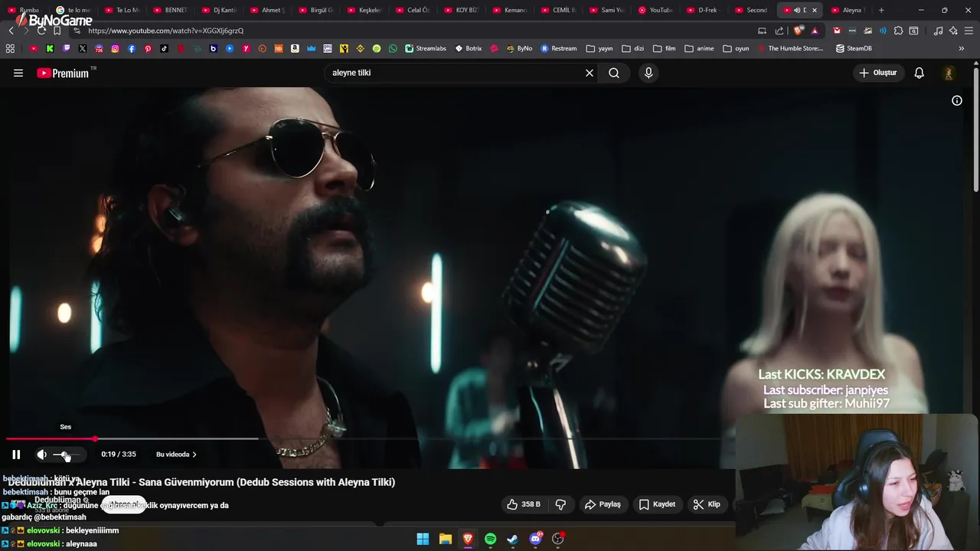Open the Botrix bookmark

click(469, 48)
